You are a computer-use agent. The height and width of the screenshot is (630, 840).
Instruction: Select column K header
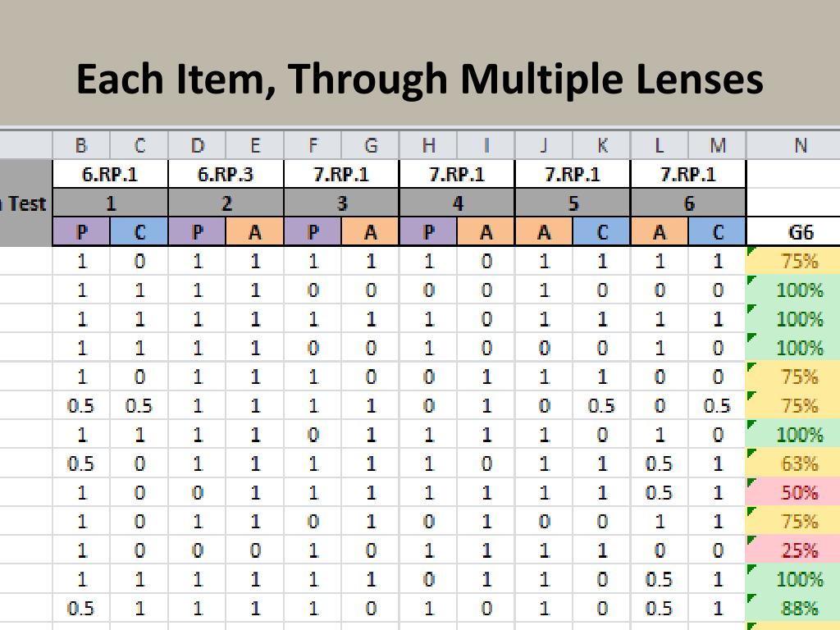pyautogui.click(x=601, y=145)
